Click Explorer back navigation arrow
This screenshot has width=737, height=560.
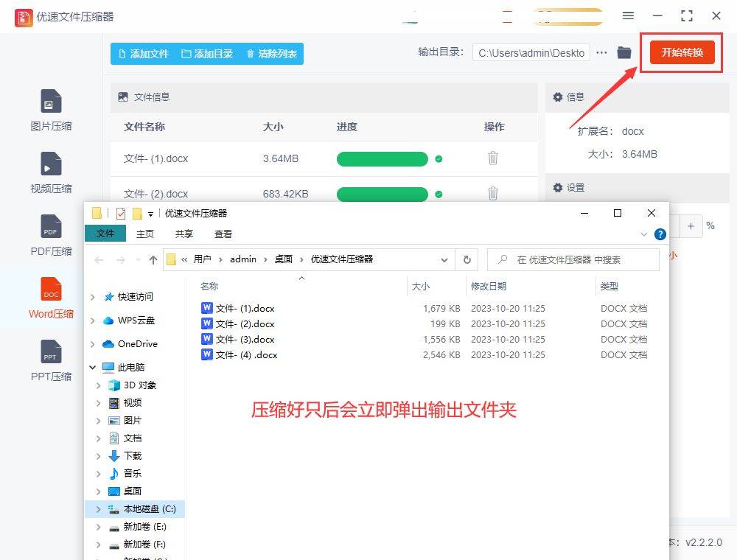[x=99, y=260]
